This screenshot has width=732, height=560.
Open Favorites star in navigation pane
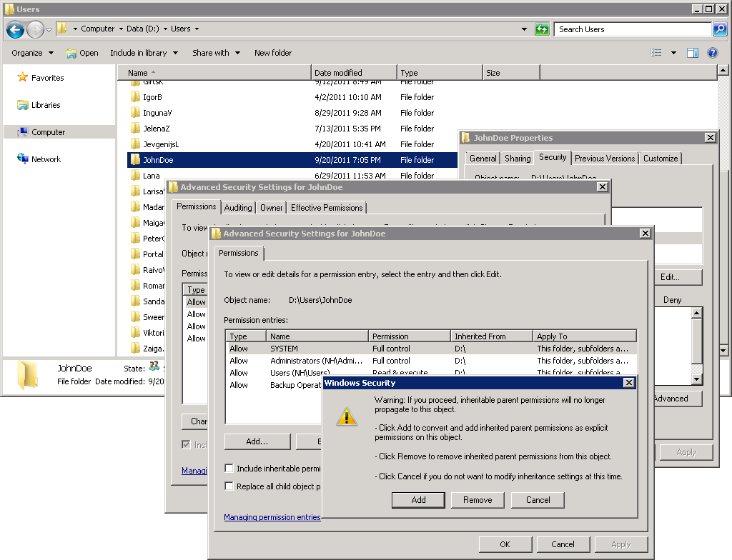click(23, 78)
